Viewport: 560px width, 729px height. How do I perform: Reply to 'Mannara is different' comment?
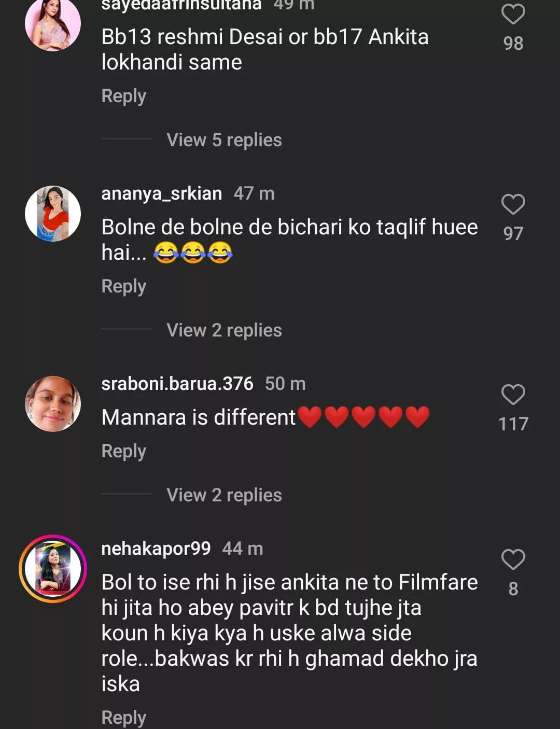(x=123, y=451)
